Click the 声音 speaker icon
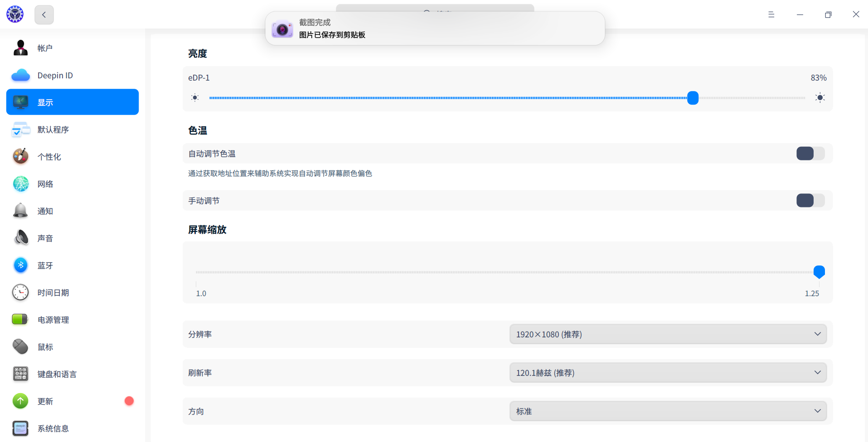This screenshot has height=442, width=868. pos(20,238)
